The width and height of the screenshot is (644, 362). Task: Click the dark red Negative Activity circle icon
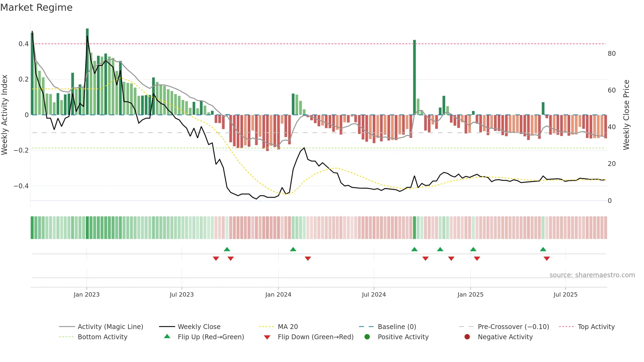(467, 337)
